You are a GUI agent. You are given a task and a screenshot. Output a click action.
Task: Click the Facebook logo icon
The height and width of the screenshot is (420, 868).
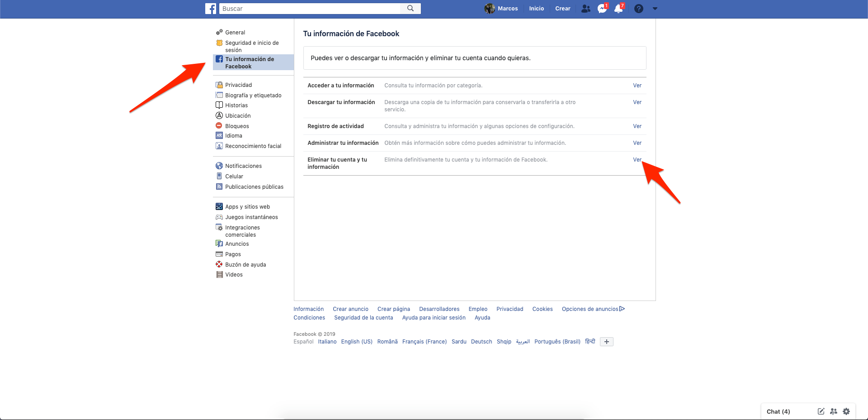click(x=211, y=9)
